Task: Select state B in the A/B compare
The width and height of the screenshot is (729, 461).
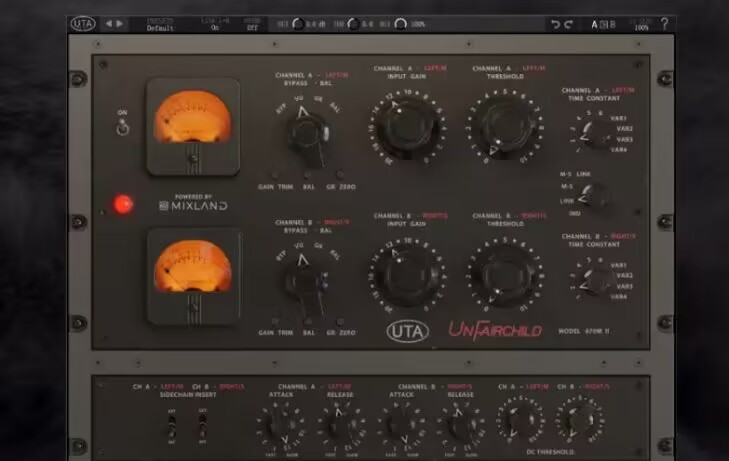Action: point(612,25)
